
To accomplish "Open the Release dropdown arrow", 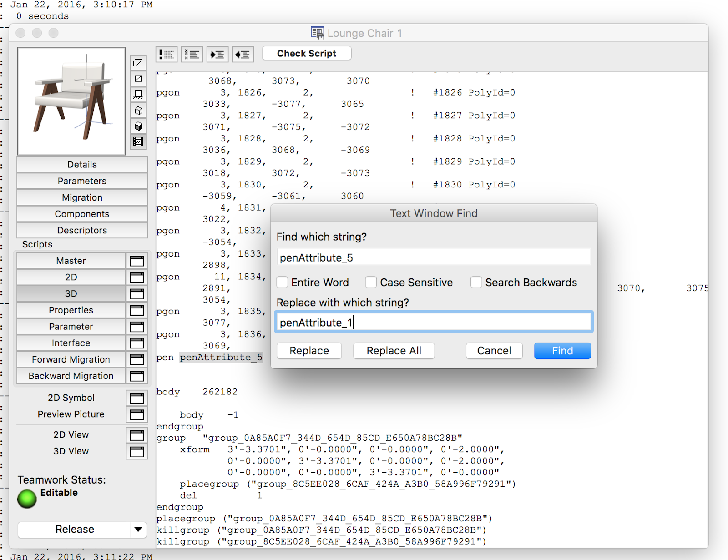I will click(x=138, y=530).
